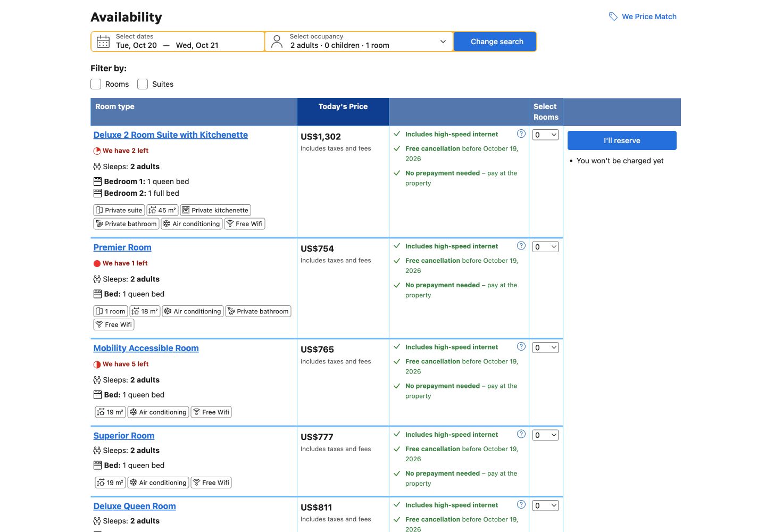The height and width of the screenshot is (532, 766).
Task: Click the US$1,302 price
Action: pos(321,137)
